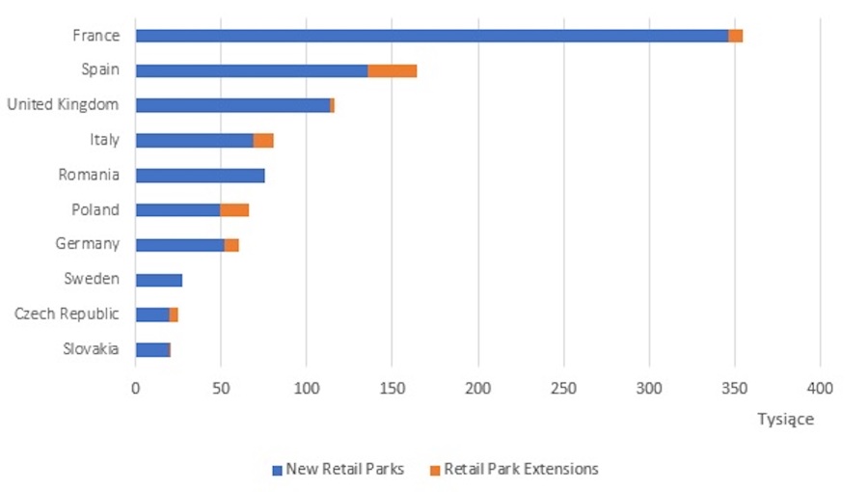This screenshot has width=868, height=492.
Task: Select Germany's orange extensions bar segment
Action: click(x=231, y=245)
